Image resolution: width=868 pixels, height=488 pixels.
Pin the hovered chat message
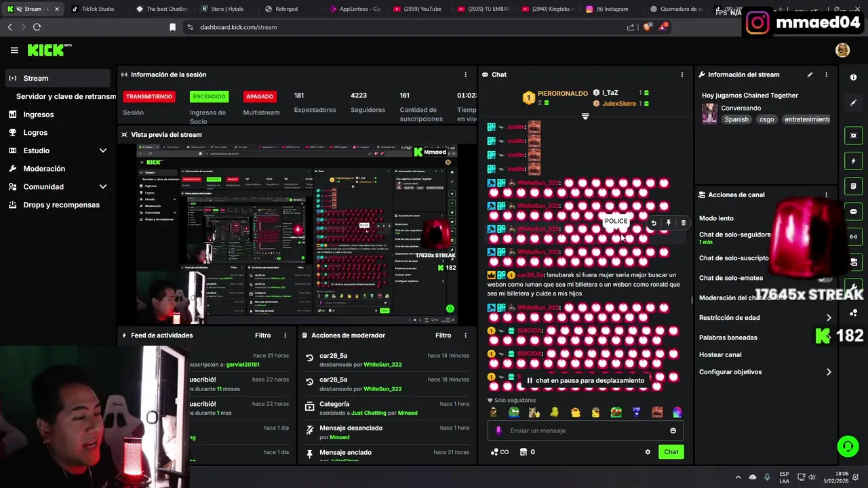click(x=669, y=223)
